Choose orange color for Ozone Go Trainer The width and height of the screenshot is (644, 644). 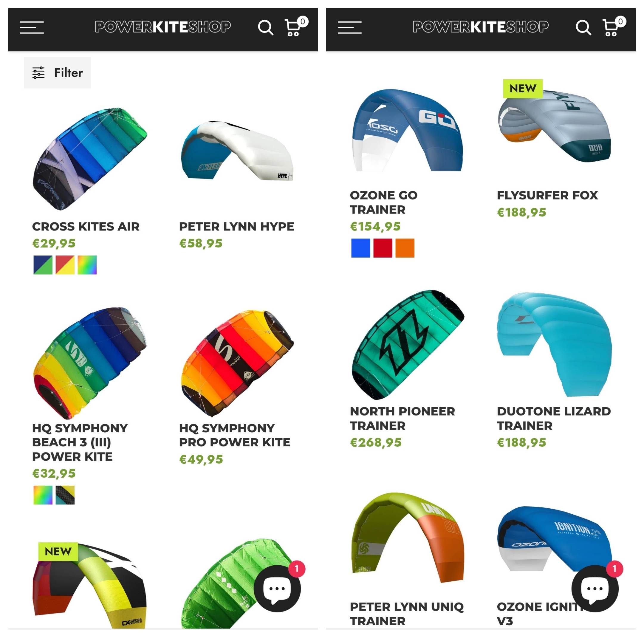coord(405,248)
